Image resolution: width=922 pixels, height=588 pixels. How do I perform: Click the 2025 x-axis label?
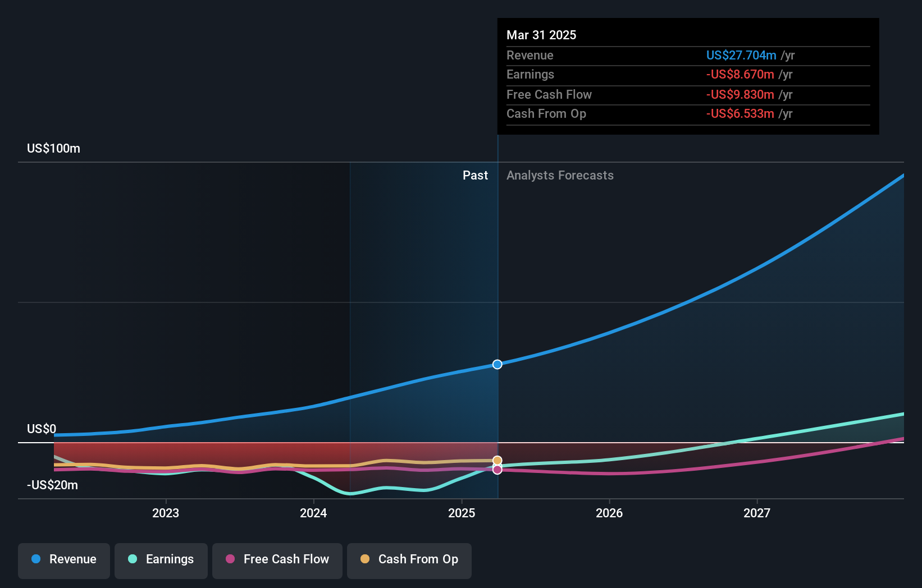point(462,513)
